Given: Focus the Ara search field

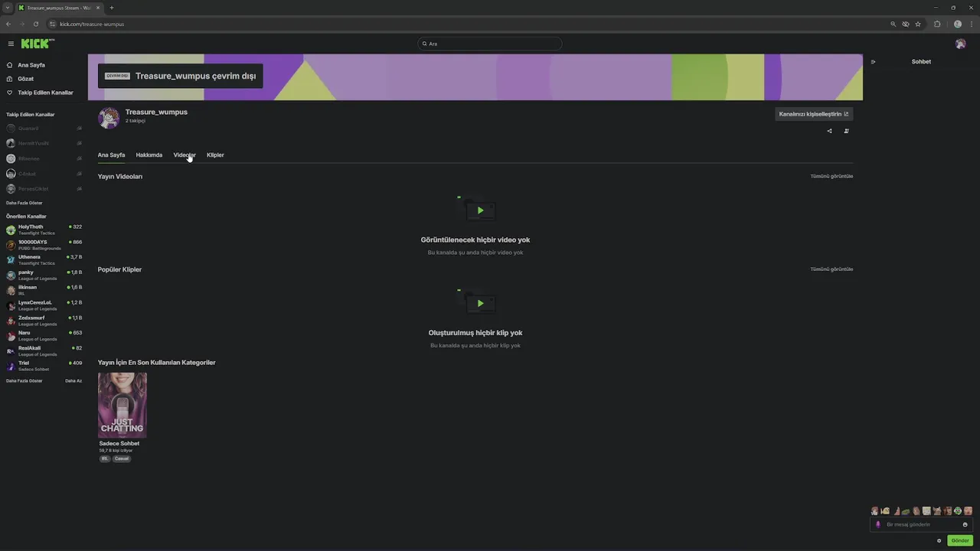Looking at the screenshot, I should tap(490, 44).
